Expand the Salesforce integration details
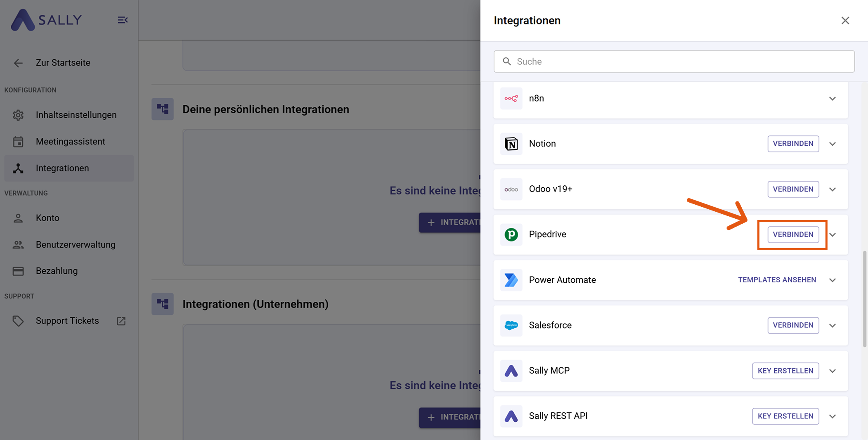This screenshot has width=868, height=440. coord(833,325)
